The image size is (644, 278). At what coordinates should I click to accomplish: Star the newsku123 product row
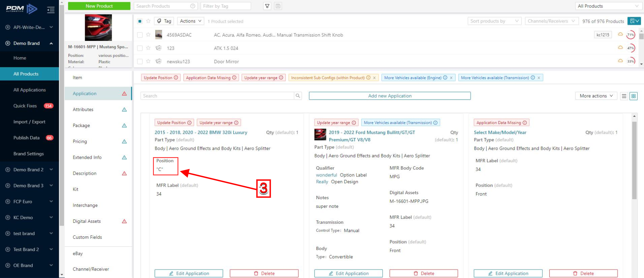tap(148, 61)
